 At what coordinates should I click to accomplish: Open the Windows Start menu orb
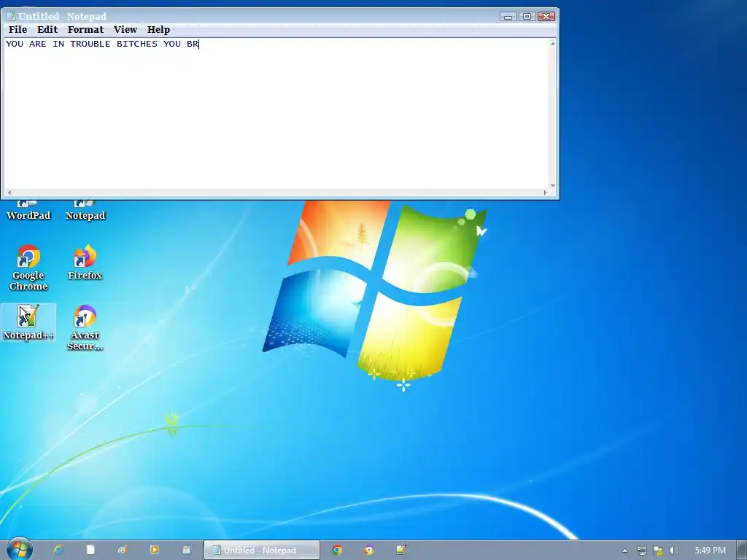[19, 549]
